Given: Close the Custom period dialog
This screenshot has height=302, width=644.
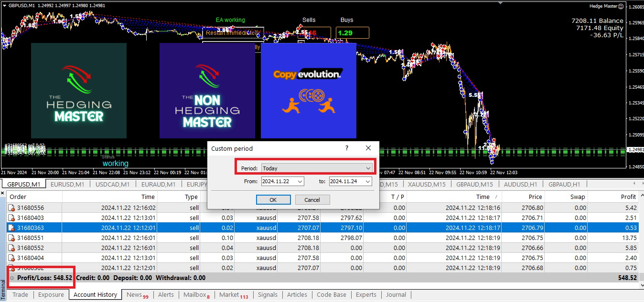Looking at the screenshot, I should tap(368, 148).
